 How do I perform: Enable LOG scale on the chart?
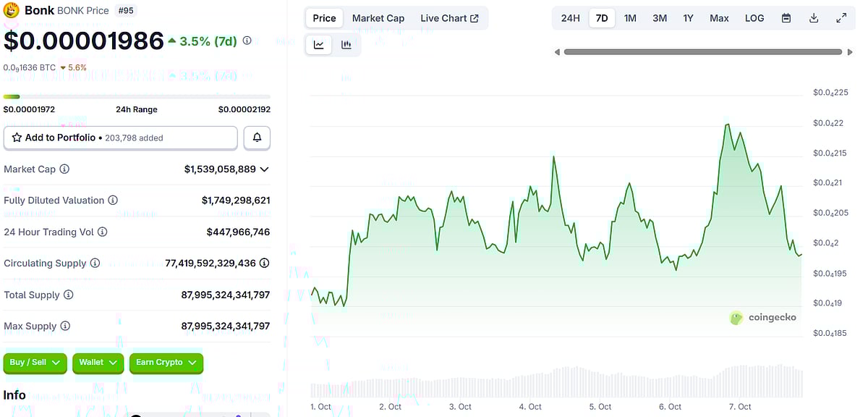pyautogui.click(x=754, y=17)
